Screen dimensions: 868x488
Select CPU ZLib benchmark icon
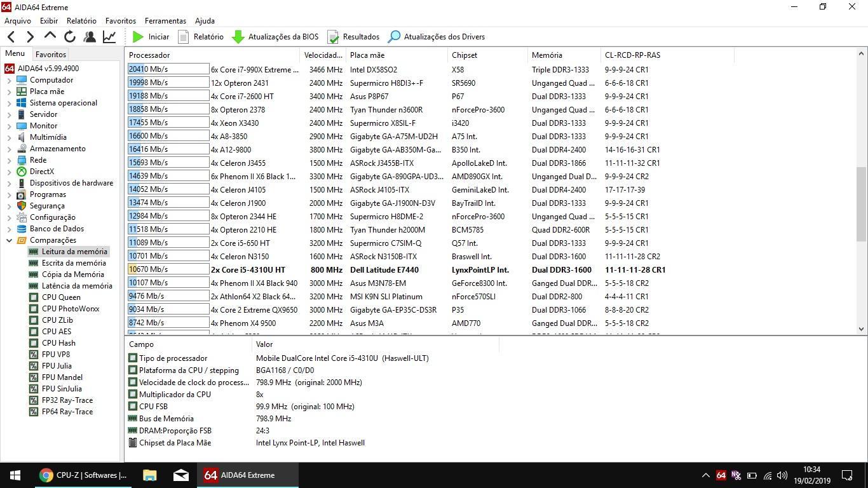[34, 320]
